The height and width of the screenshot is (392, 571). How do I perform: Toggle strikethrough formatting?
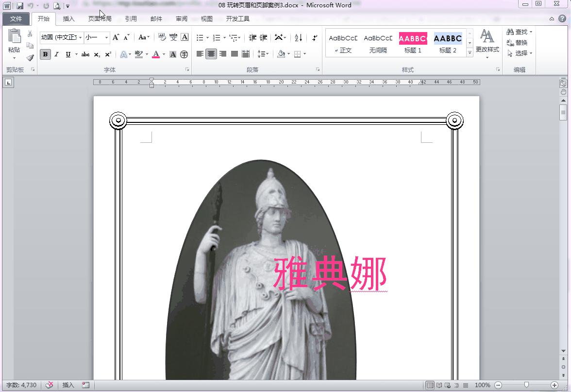point(85,54)
